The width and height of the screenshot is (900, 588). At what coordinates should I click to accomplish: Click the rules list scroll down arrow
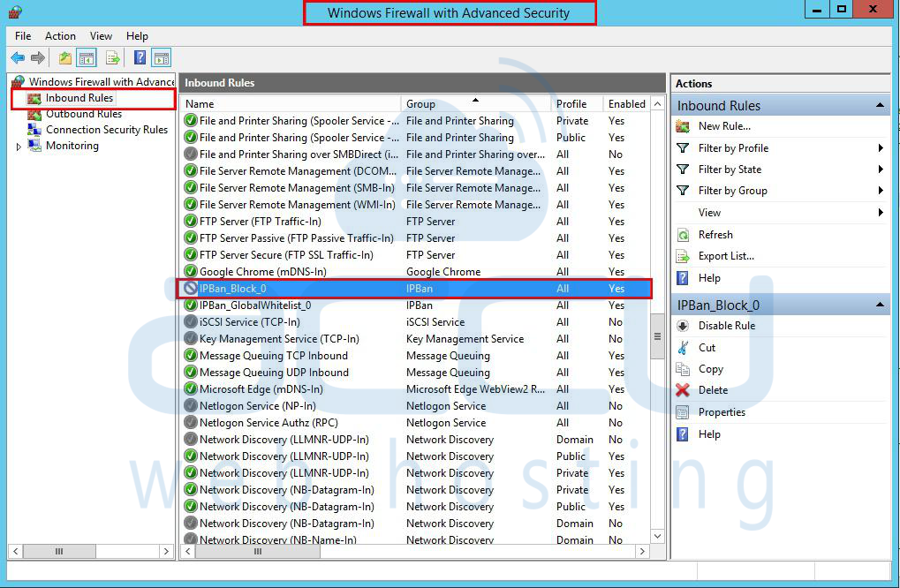point(658,537)
